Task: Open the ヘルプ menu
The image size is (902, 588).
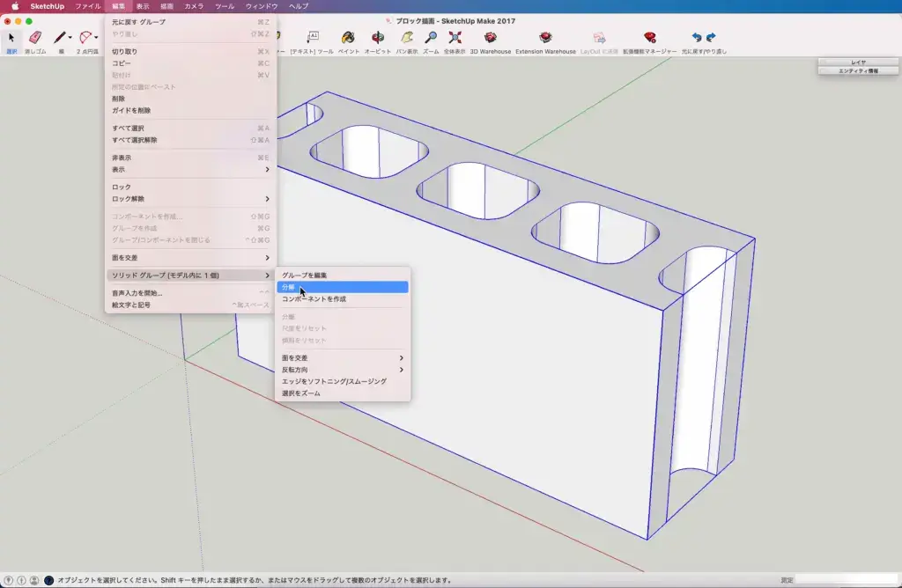Action: [x=299, y=6]
